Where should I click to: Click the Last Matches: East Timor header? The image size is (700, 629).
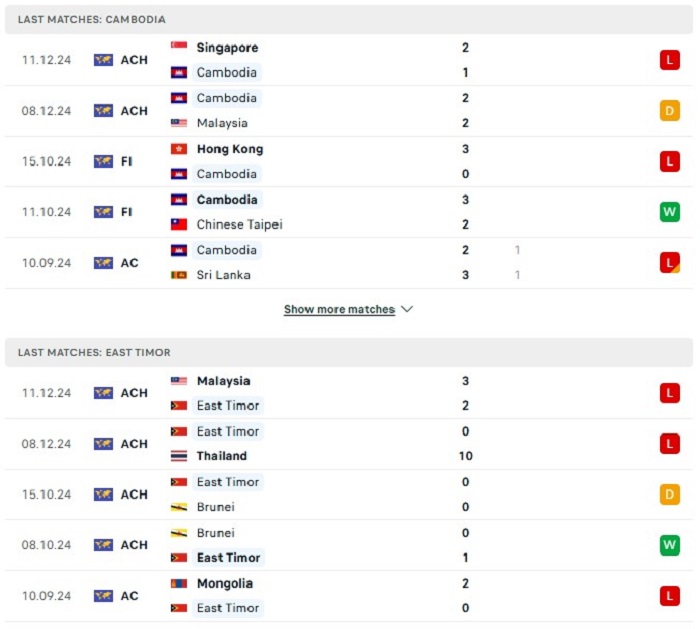point(94,352)
